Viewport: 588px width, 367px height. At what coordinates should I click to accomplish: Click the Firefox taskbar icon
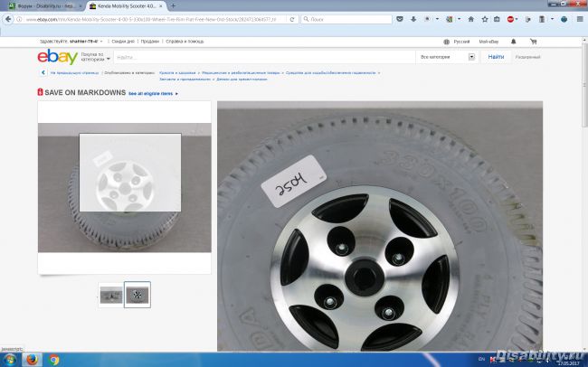[x=32, y=360]
